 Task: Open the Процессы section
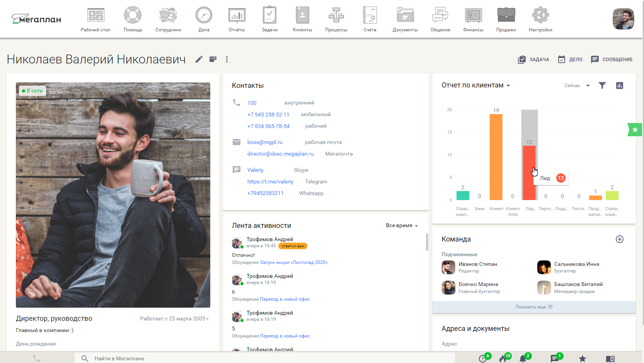[x=336, y=19]
